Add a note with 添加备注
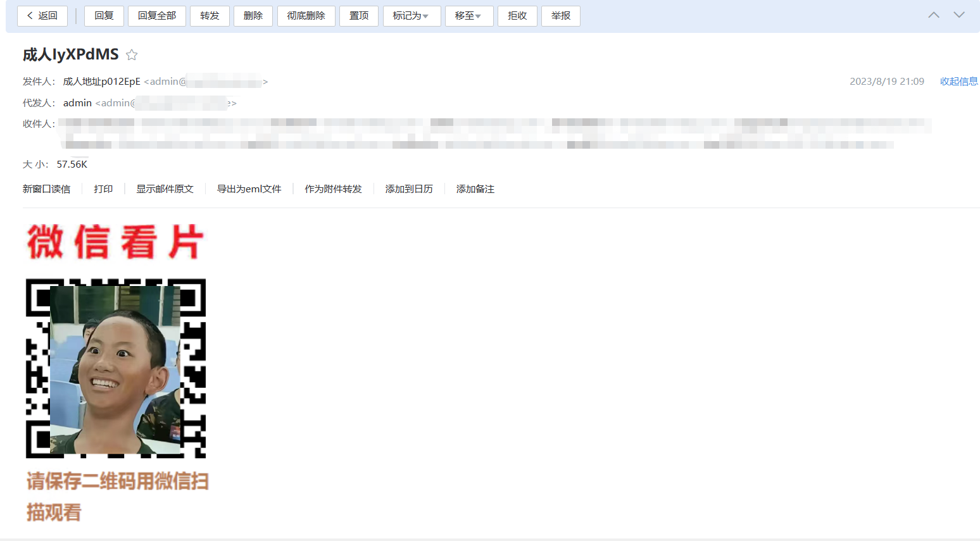 click(475, 189)
